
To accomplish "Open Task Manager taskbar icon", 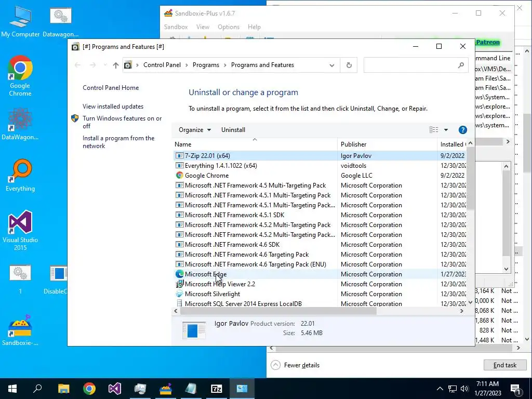I will pyautogui.click(x=140, y=389).
